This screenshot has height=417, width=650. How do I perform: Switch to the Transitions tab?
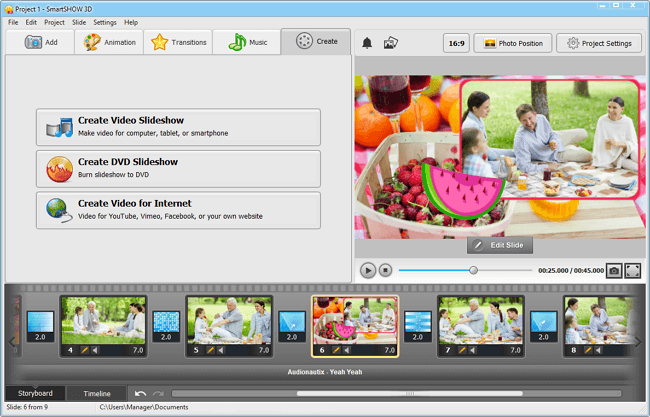178,42
